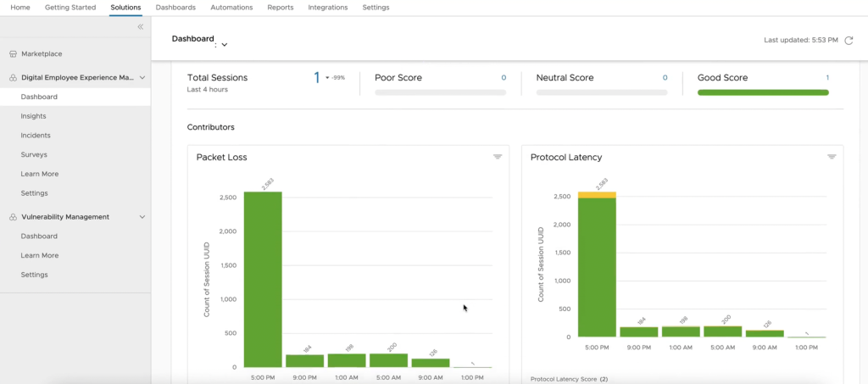The image size is (868, 384).
Task: Expand the Dashboard title dropdown chevron
Action: [x=225, y=44]
